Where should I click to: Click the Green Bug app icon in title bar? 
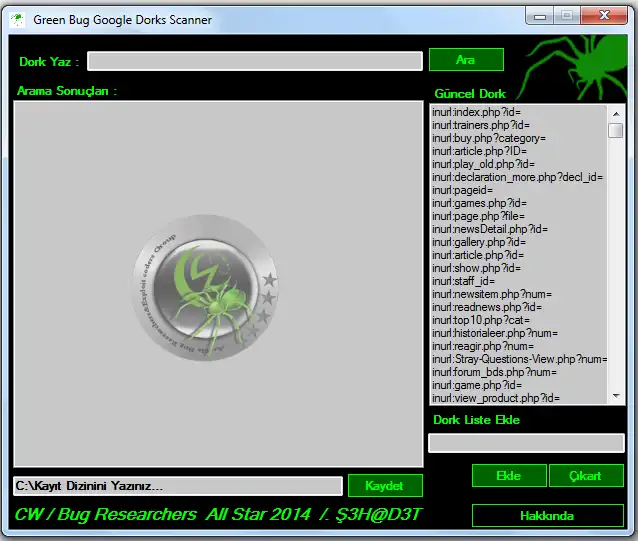coord(17,20)
